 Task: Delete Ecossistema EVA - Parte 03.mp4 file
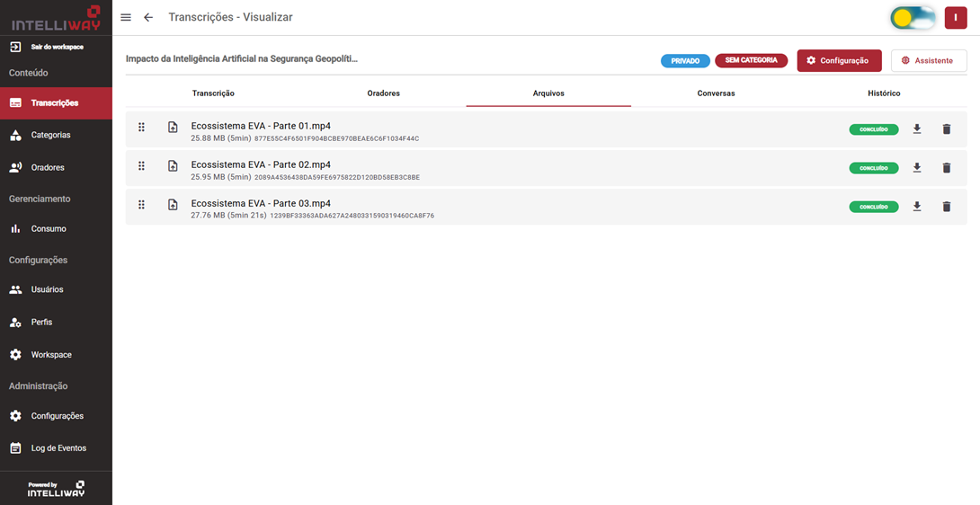coord(946,207)
